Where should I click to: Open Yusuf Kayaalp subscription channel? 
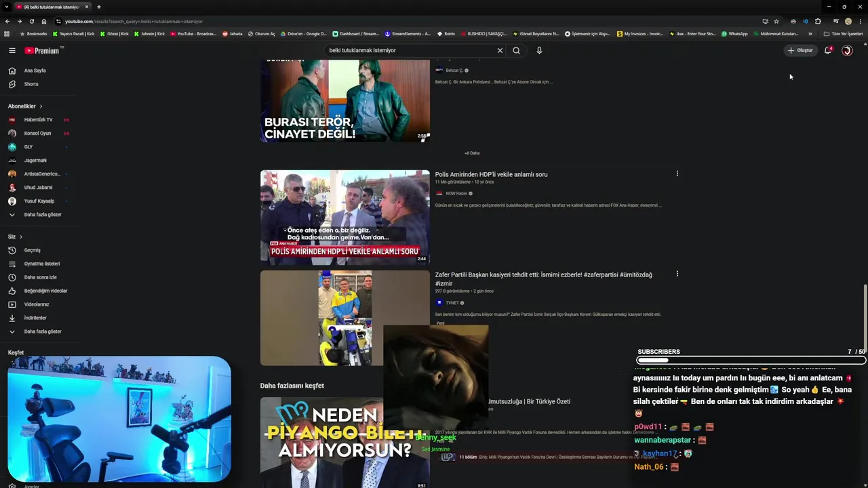pyautogui.click(x=39, y=201)
